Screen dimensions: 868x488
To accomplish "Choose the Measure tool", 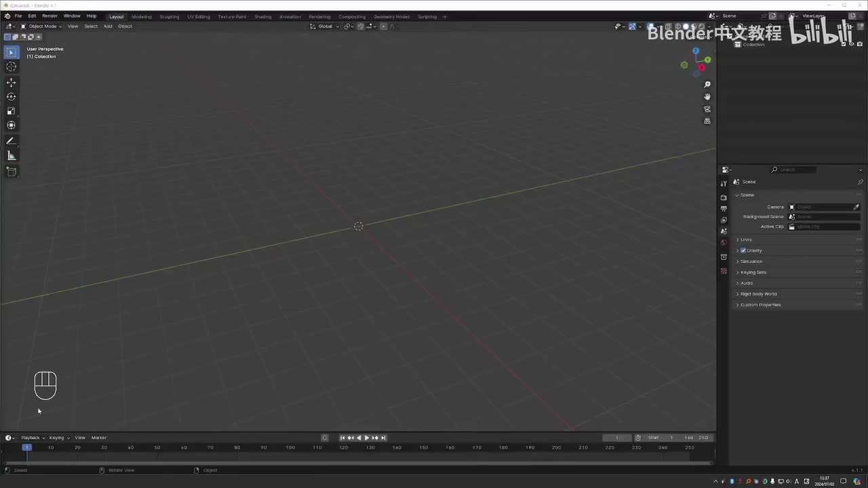I will click(11, 156).
